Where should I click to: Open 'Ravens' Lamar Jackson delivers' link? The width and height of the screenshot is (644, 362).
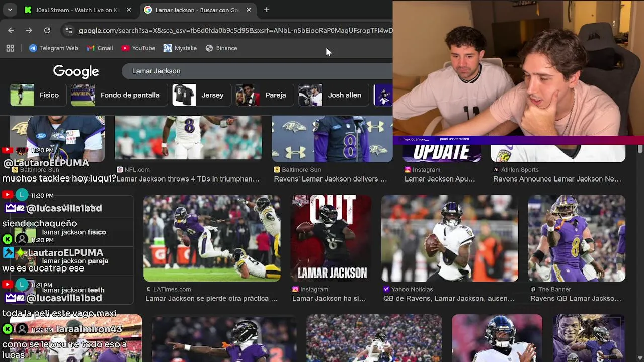(330, 179)
